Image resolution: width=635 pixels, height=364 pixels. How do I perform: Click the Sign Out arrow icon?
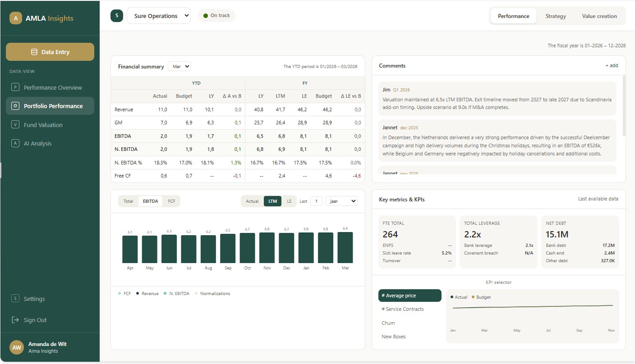pos(15,320)
